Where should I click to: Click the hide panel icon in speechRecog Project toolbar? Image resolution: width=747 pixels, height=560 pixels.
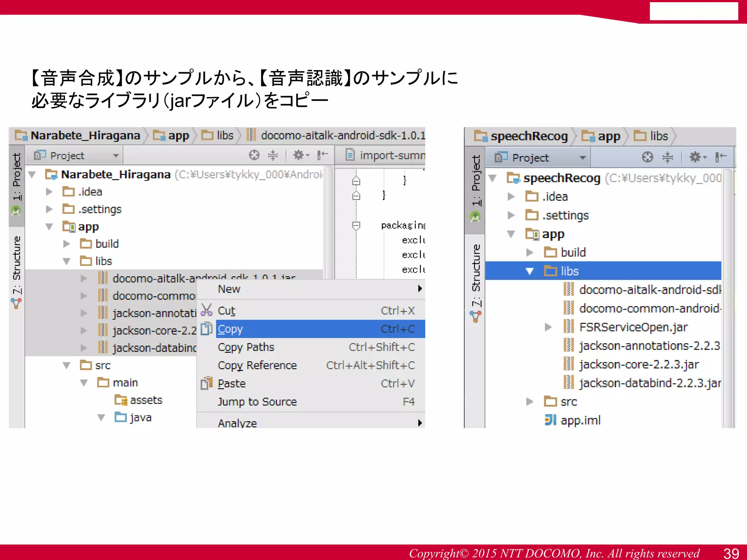721,157
